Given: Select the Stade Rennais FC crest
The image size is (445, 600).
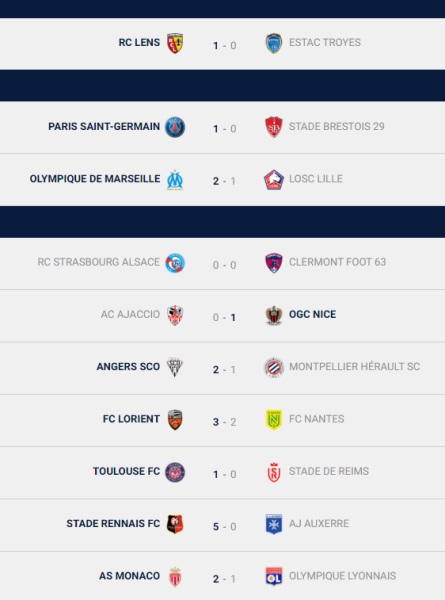Looking at the screenshot, I should (x=175, y=524).
